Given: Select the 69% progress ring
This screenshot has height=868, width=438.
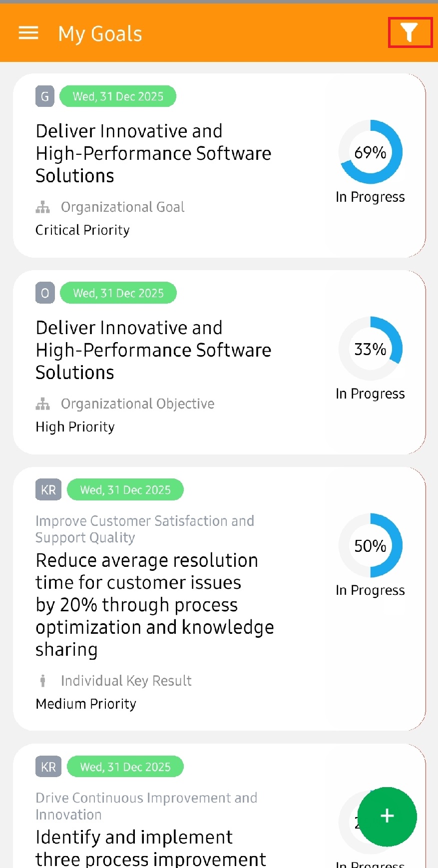Looking at the screenshot, I should point(371,152).
